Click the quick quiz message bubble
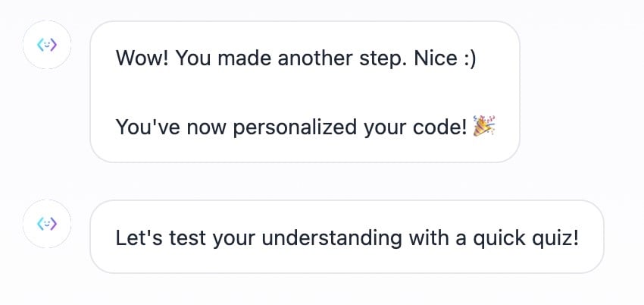The width and height of the screenshot is (644, 305). [x=346, y=237]
